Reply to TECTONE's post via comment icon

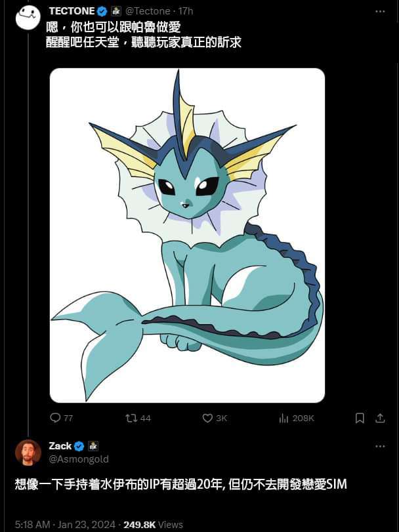[x=56, y=418]
